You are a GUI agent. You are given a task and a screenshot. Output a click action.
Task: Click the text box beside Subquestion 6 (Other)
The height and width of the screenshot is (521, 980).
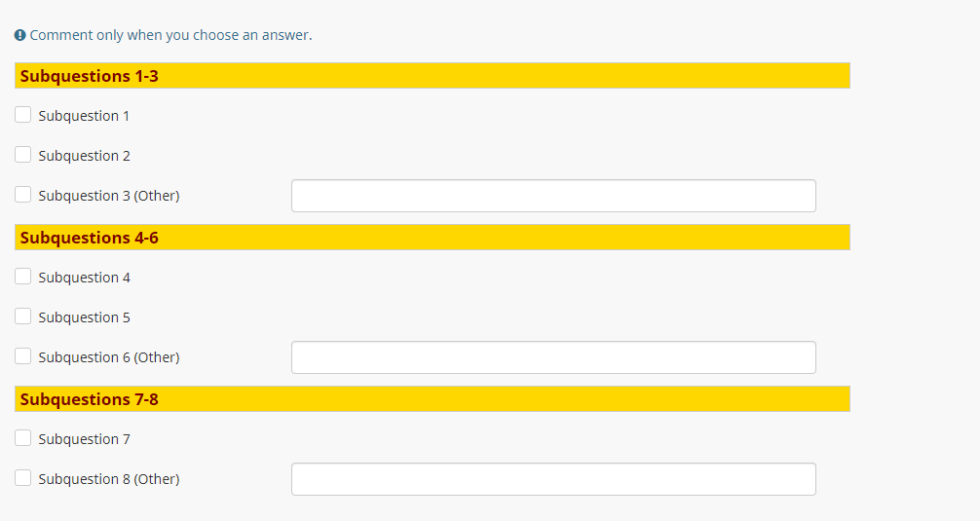point(553,357)
